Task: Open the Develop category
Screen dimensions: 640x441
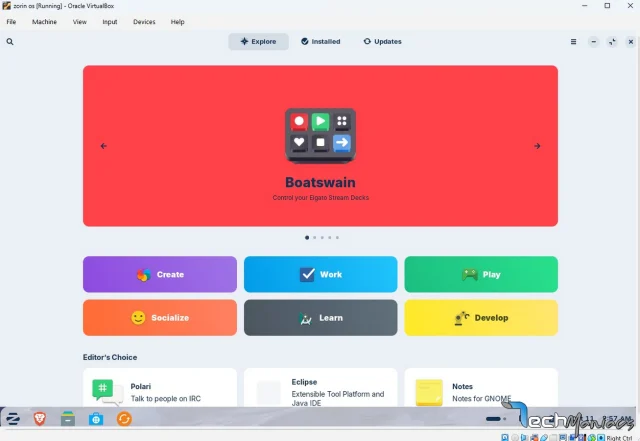Action: [x=481, y=318]
